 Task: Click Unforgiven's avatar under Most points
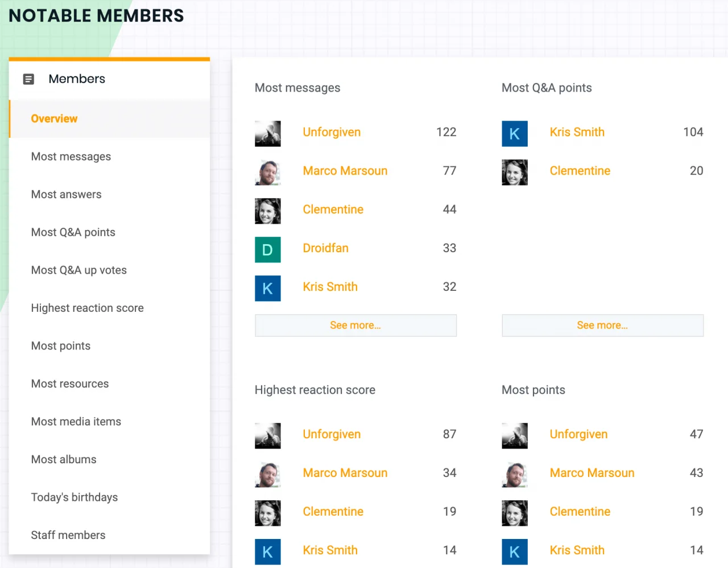pos(514,436)
